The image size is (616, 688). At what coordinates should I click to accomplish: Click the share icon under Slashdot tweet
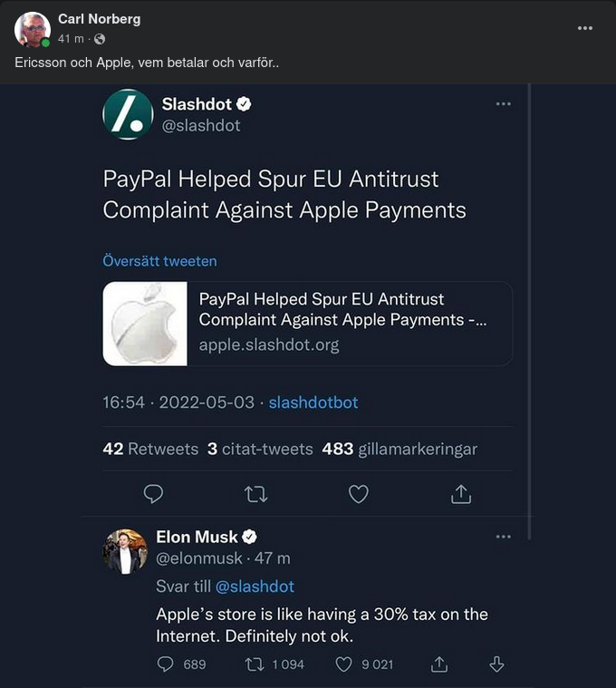click(x=461, y=493)
